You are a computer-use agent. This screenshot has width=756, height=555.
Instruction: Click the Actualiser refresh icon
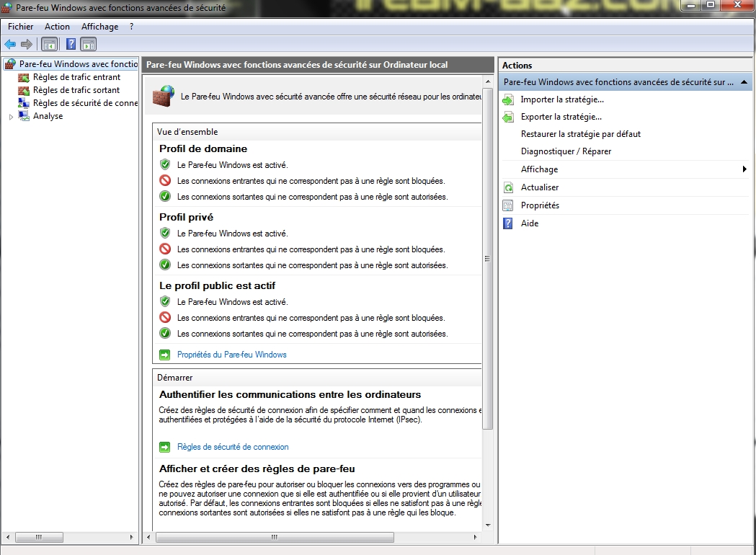tap(508, 187)
